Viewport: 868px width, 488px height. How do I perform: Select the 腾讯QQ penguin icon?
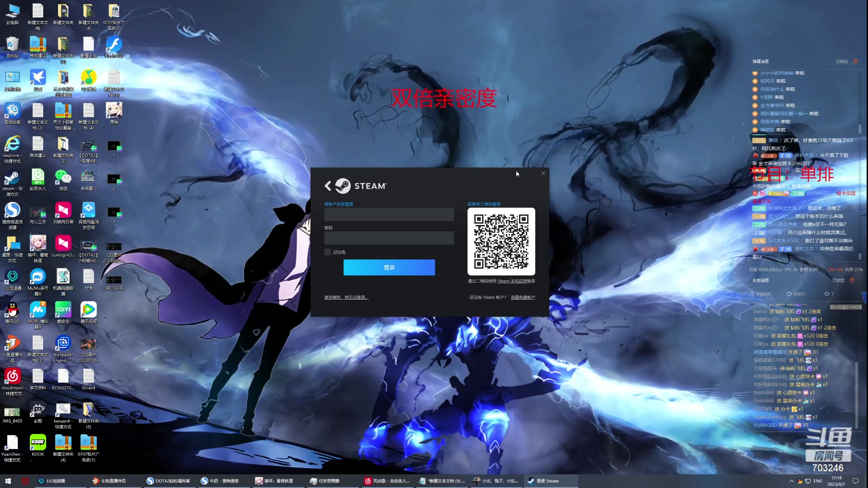[13, 313]
